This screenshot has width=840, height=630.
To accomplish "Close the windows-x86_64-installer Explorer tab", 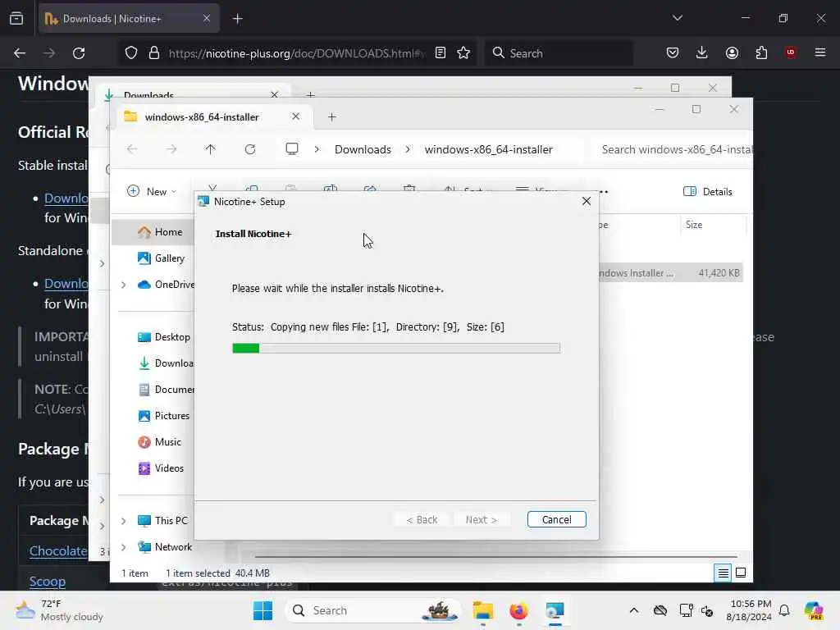I will point(295,116).
